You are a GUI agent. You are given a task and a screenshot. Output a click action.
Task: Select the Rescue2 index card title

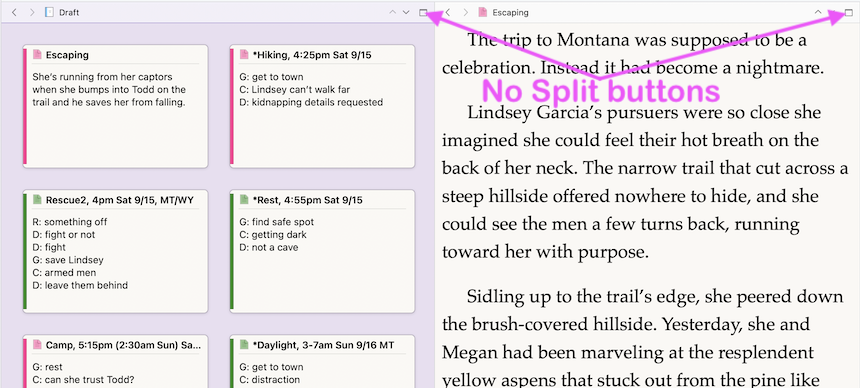pos(120,200)
